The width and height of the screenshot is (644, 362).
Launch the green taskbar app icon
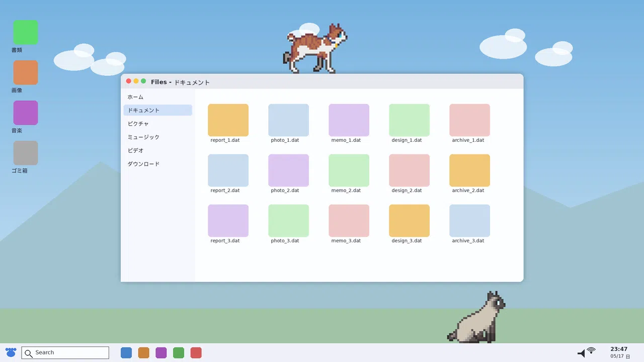click(x=179, y=353)
